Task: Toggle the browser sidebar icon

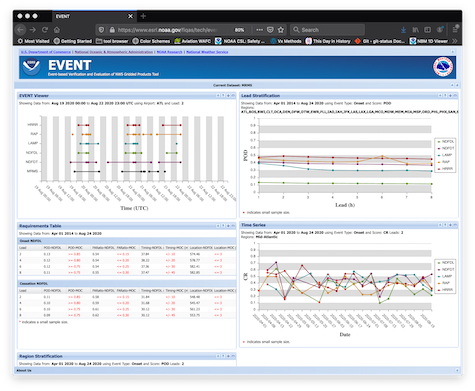Action: point(427,30)
